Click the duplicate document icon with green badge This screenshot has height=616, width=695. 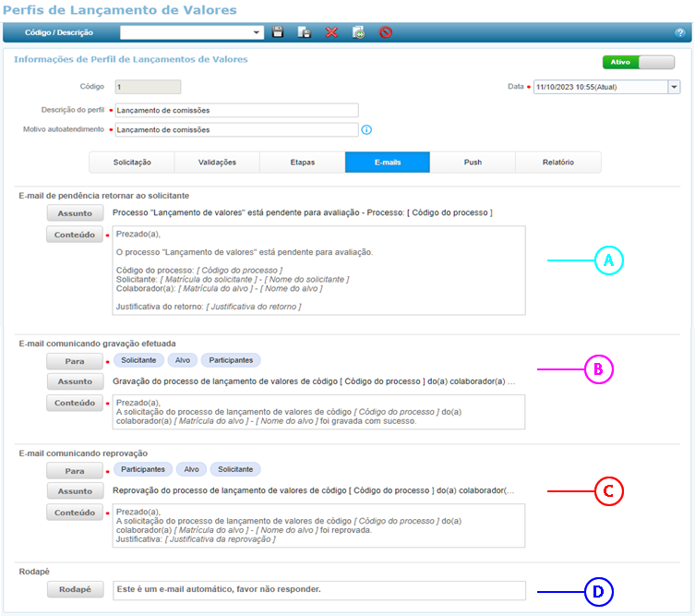(x=359, y=32)
